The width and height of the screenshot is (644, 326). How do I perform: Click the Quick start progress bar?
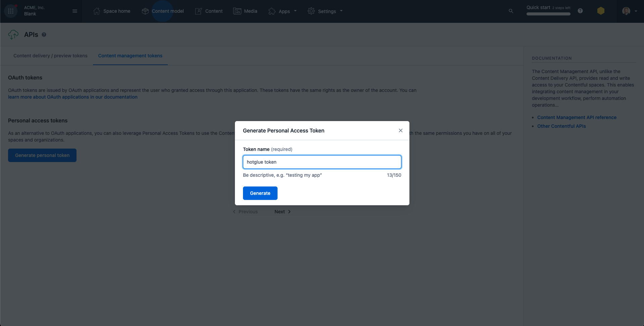[x=548, y=14]
